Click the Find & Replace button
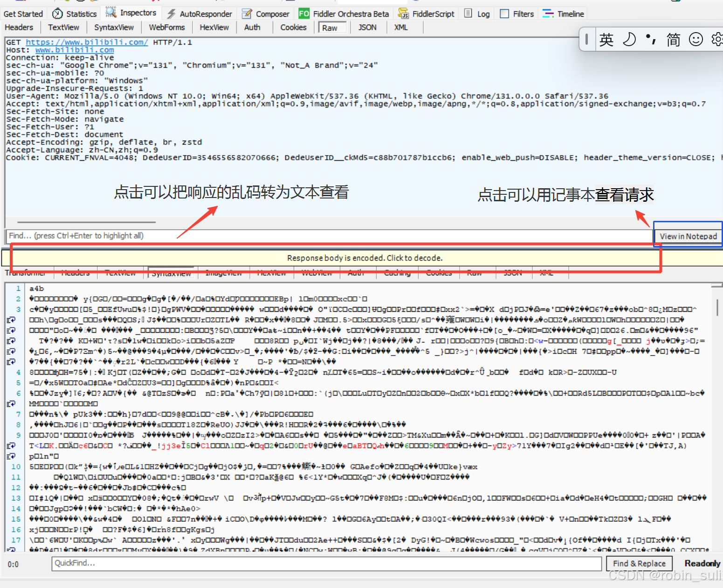 pos(639,564)
